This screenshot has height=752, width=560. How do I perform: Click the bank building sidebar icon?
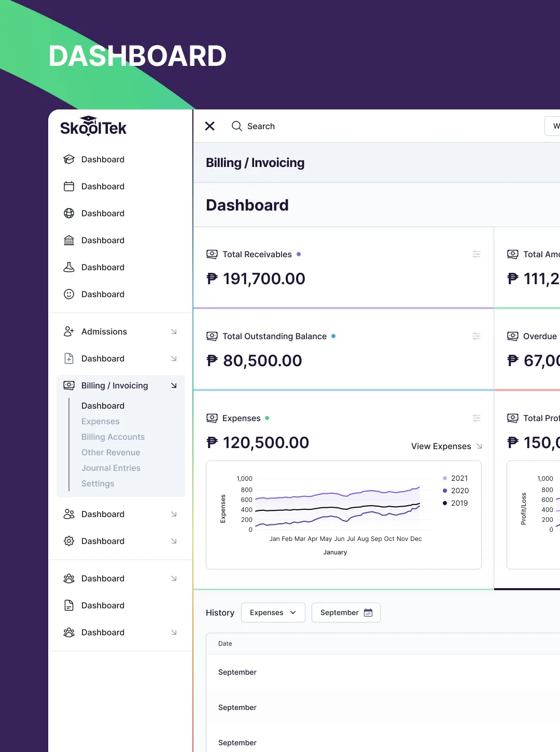tap(69, 240)
